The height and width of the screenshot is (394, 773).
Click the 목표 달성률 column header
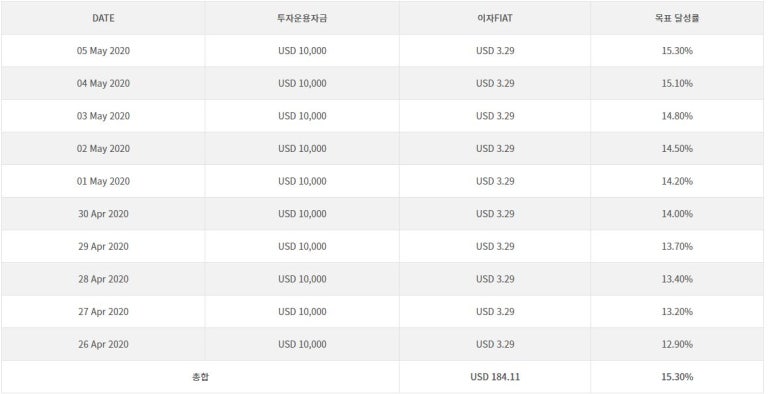click(677, 18)
